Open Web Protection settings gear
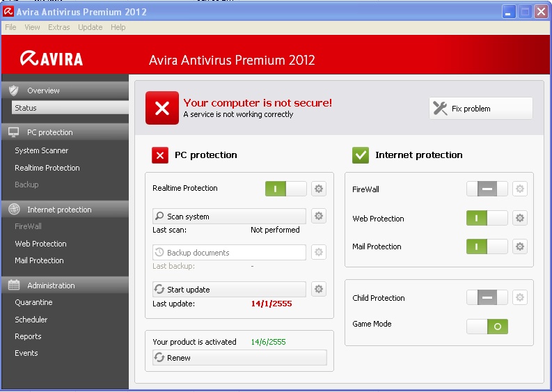 [x=519, y=218]
